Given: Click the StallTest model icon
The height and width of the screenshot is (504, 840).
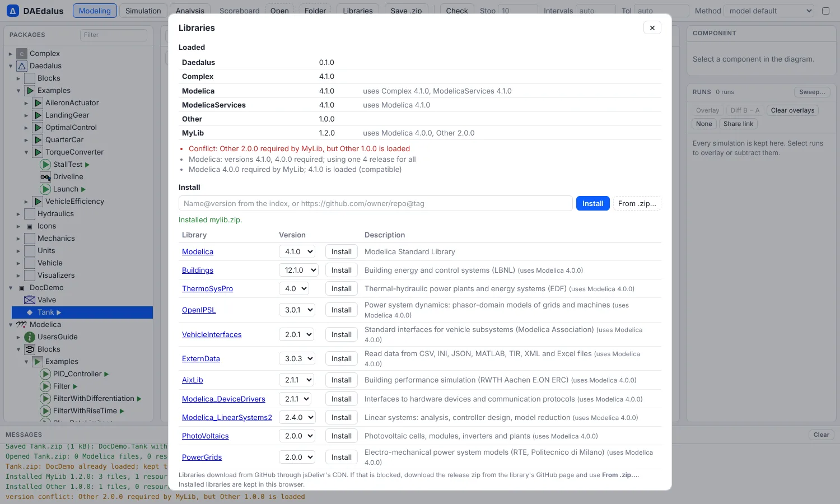Looking at the screenshot, I should [45, 165].
